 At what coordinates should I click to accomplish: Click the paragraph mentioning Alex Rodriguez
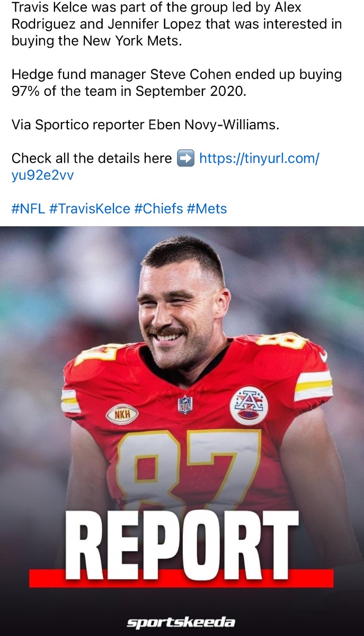pos(176,24)
